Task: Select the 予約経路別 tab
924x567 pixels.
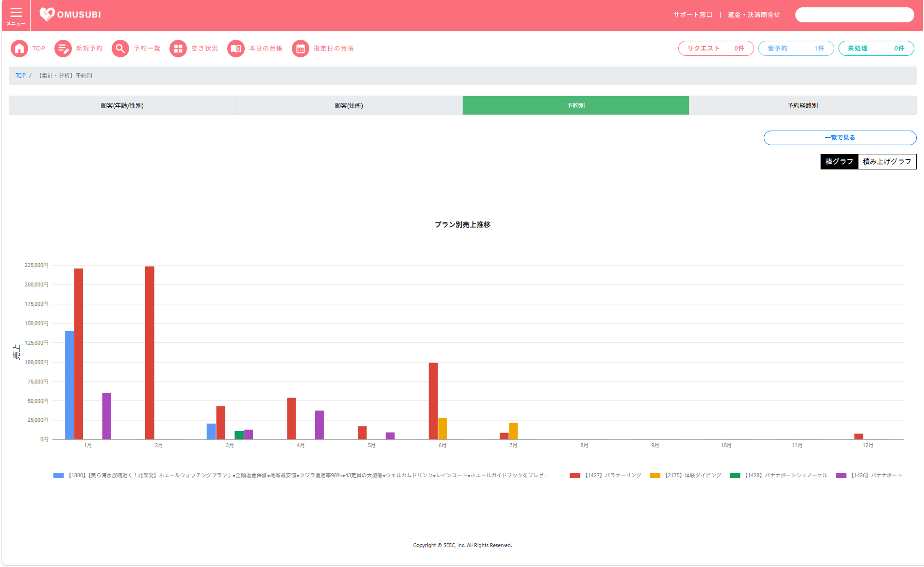Action: pos(803,105)
